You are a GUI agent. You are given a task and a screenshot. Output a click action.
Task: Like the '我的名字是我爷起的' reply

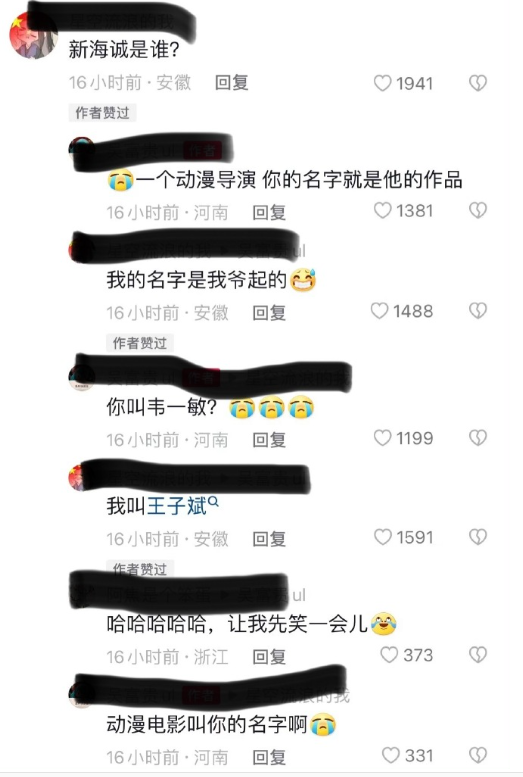click(379, 311)
